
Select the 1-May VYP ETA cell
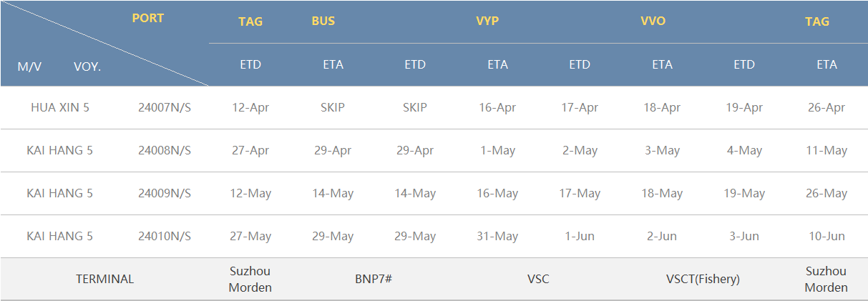[x=497, y=150]
